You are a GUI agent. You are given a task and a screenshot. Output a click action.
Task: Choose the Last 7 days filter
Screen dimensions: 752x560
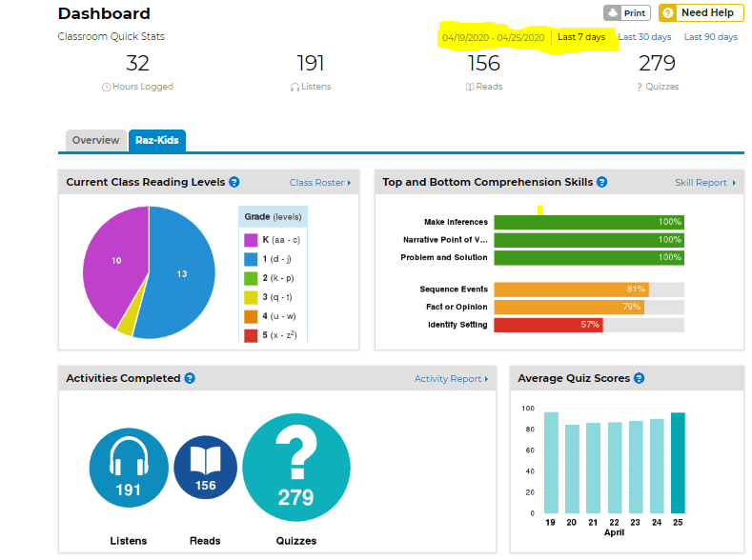(581, 37)
